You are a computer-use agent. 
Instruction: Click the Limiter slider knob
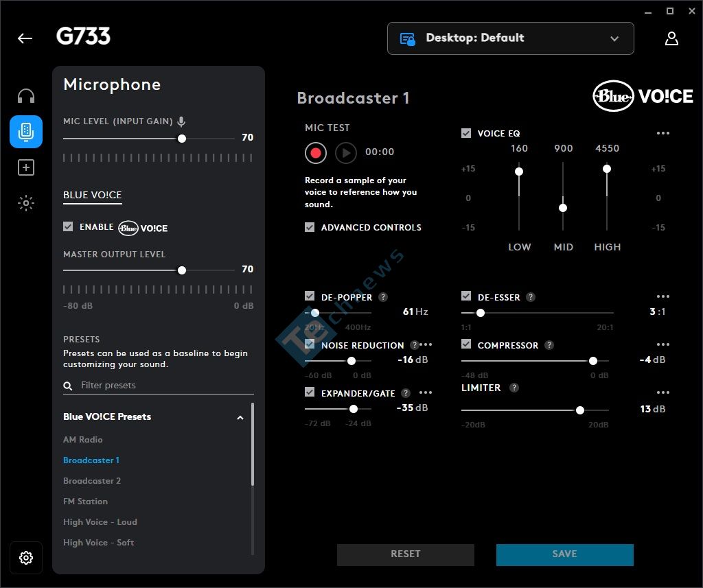click(579, 410)
